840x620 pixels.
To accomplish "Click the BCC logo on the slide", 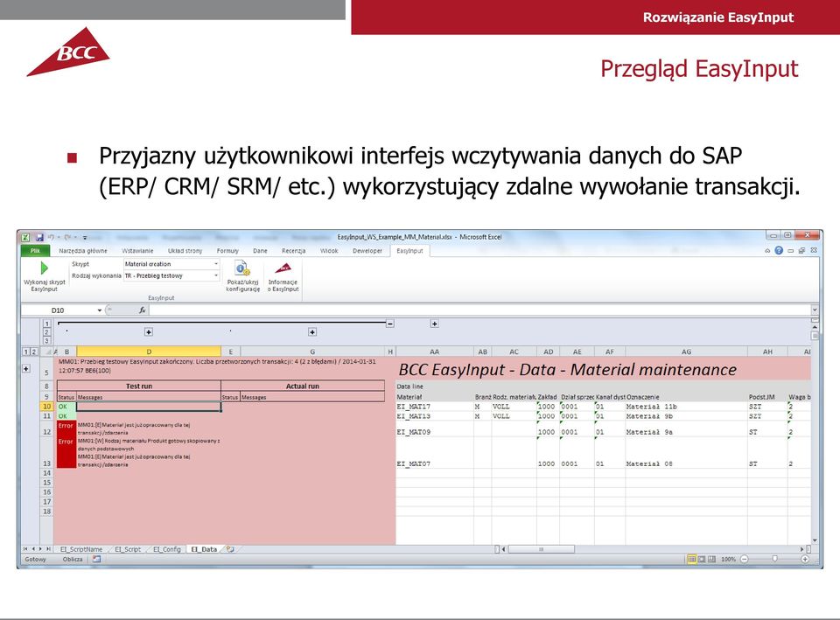I will [x=68, y=52].
